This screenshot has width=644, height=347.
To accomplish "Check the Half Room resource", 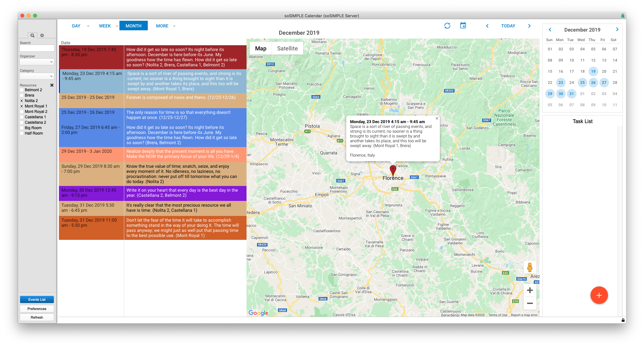I will (22, 133).
